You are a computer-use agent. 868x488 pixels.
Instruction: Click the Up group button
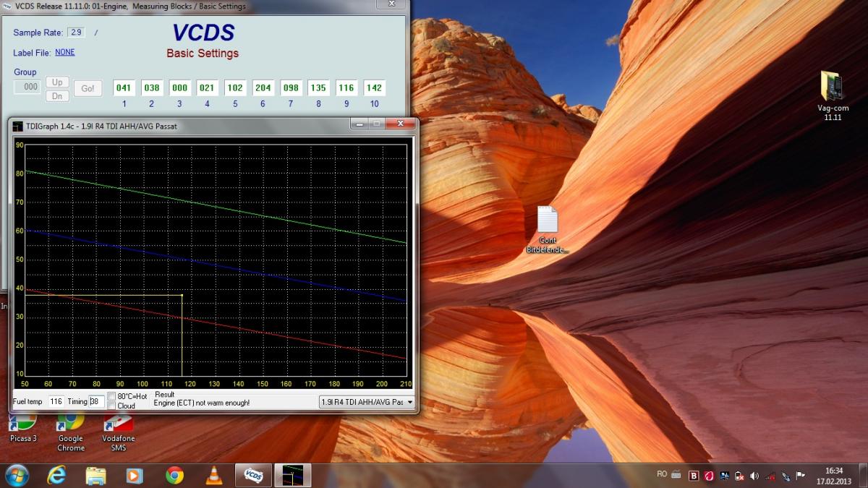[x=57, y=82]
